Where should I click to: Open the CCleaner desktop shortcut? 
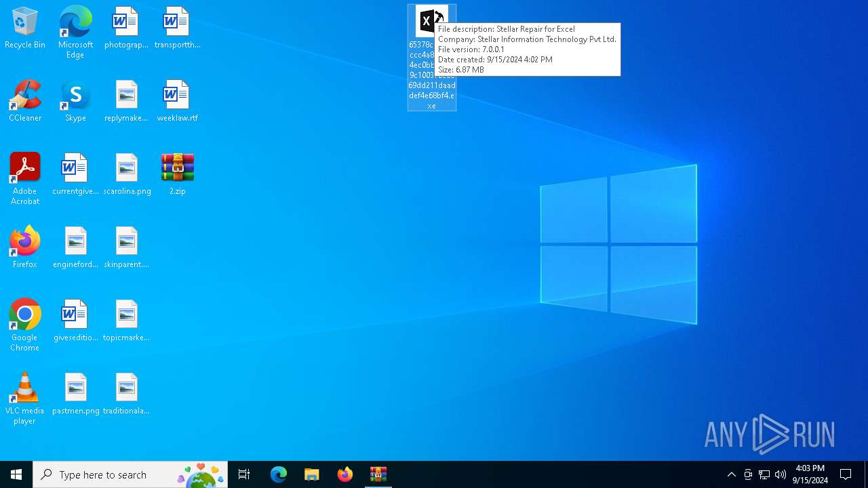pos(25,102)
